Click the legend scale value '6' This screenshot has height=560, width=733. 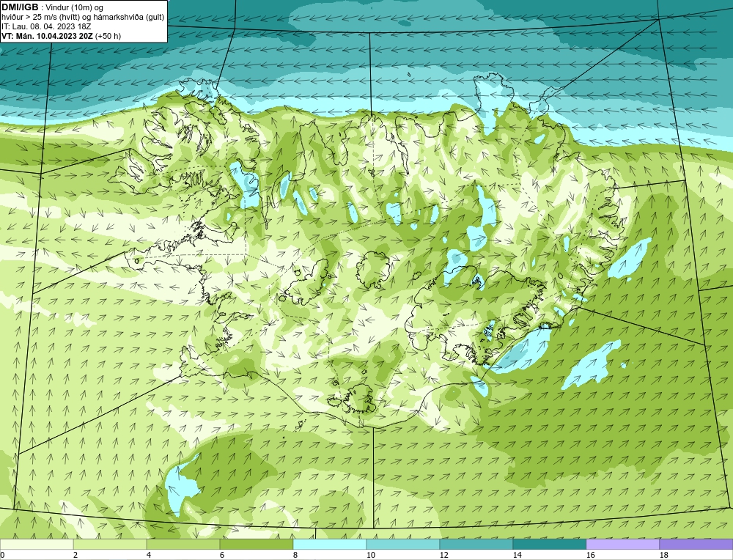click(x=222, y=555)
